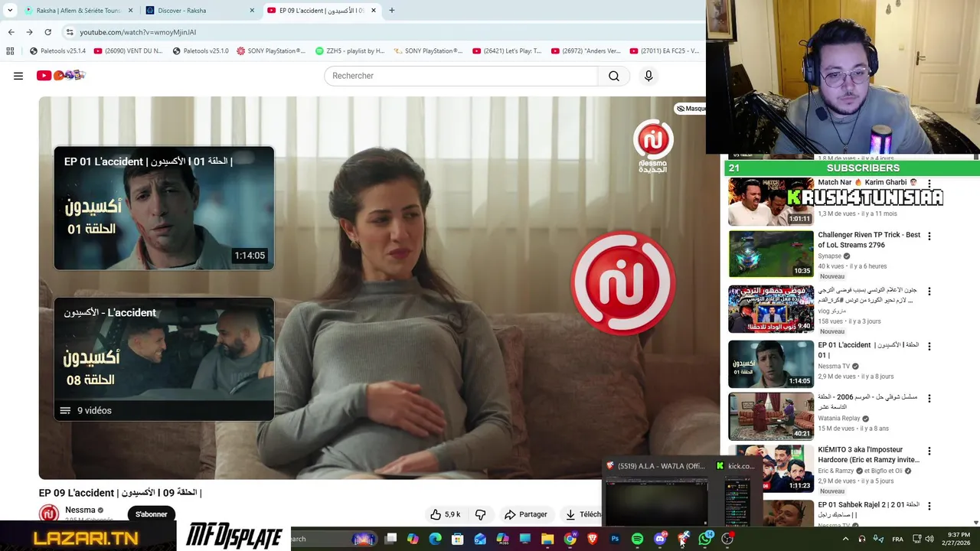Click the YouTube logo

tap(60, 75)
